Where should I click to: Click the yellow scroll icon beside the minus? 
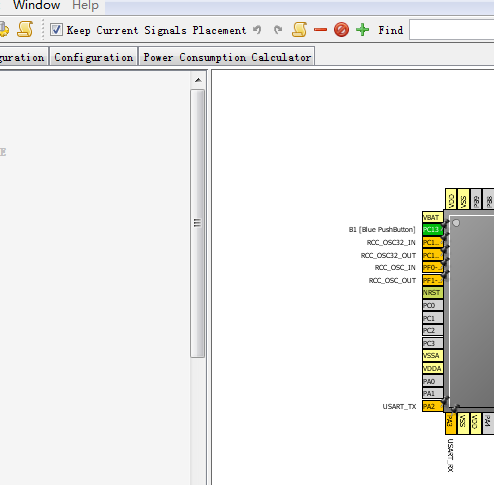[299, 30]
